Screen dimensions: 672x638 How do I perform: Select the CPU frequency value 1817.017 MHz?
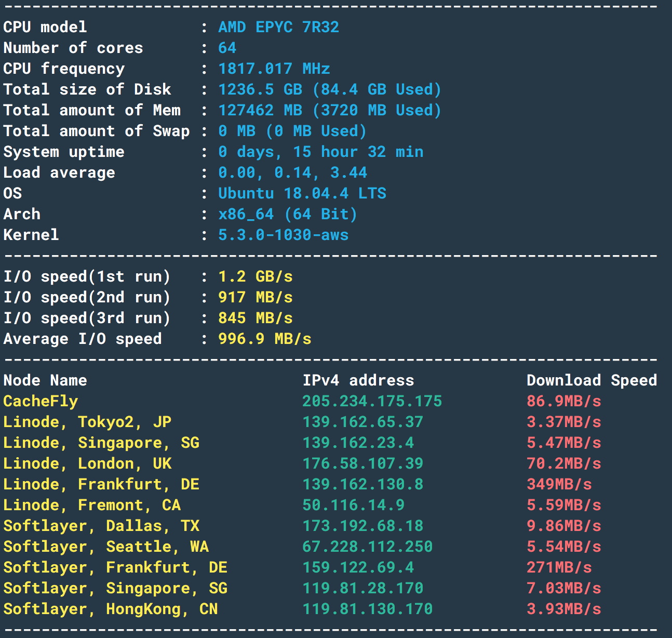point(274,69)
